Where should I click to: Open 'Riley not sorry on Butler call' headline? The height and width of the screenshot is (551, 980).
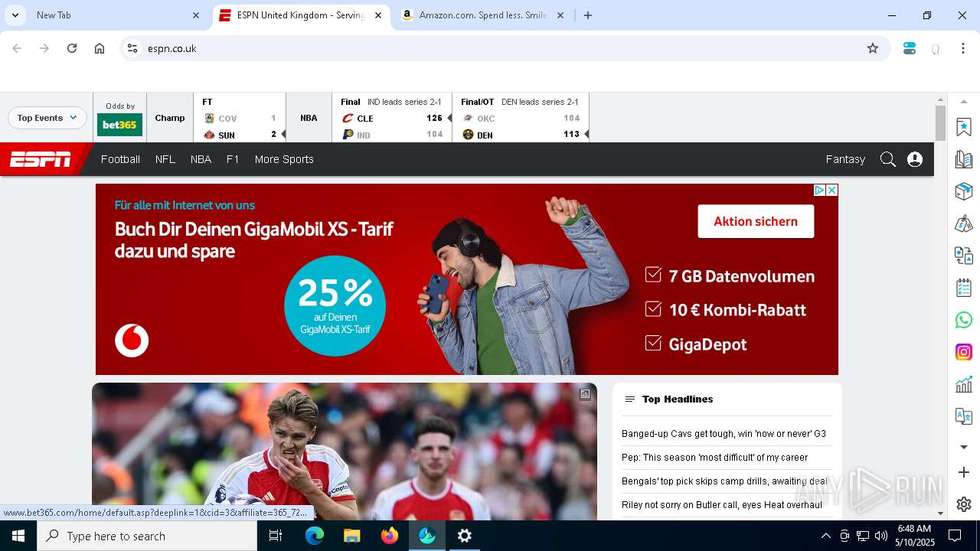coord(722,505)
